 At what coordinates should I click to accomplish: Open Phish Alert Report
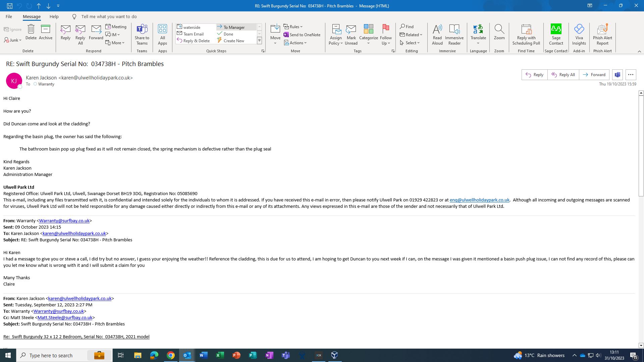(602, 34)
